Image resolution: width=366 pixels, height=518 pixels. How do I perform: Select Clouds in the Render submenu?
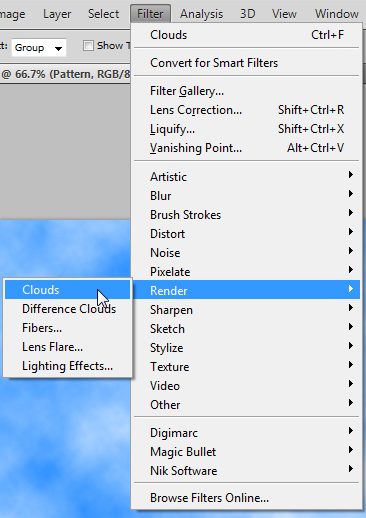click(68, 290)
